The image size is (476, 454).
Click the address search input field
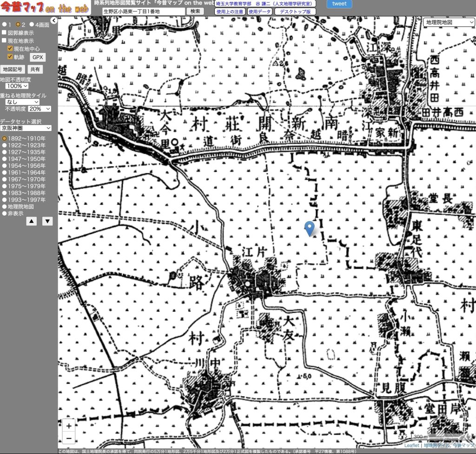(140, 11)
